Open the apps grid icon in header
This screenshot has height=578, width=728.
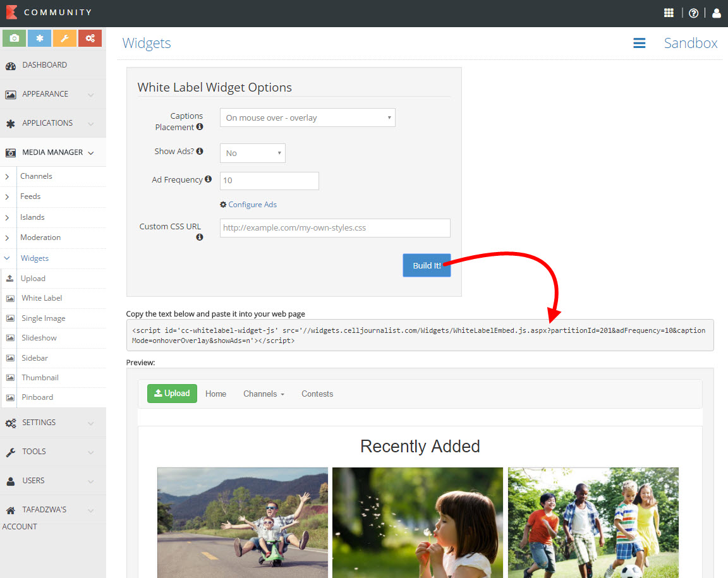click(x=669, y=13)
